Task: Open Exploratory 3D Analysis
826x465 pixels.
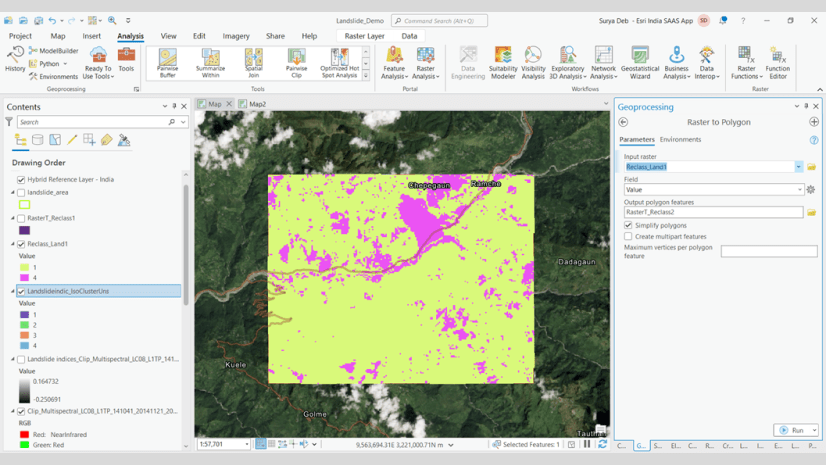Action: pos(568,63)
